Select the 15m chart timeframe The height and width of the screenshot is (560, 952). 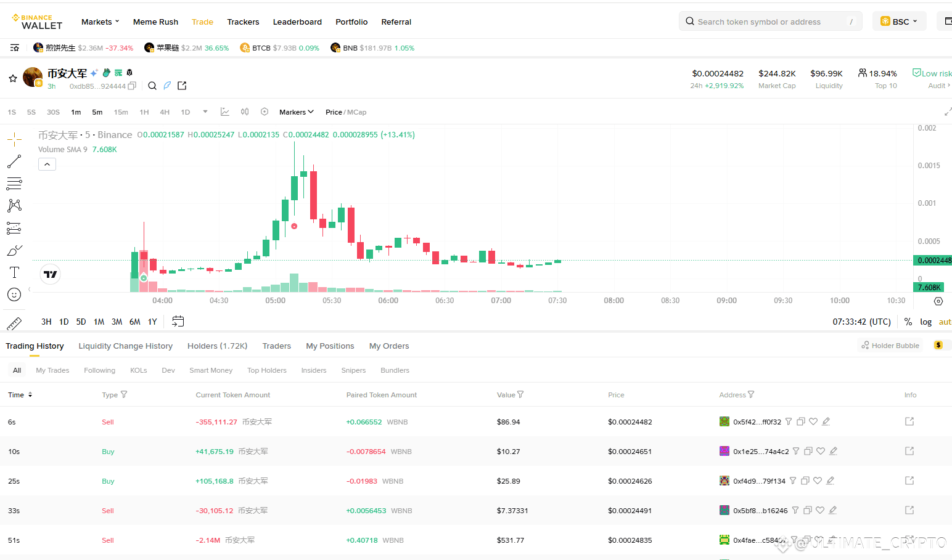tap(121, 112)
